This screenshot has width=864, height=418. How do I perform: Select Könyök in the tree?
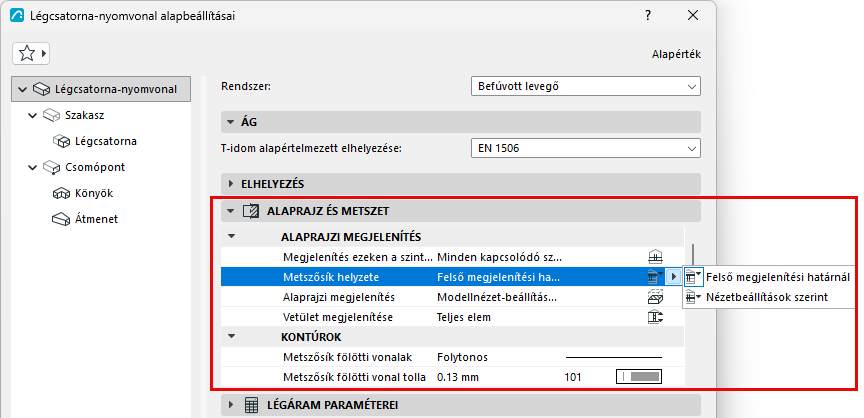click(x=94, y=193)
